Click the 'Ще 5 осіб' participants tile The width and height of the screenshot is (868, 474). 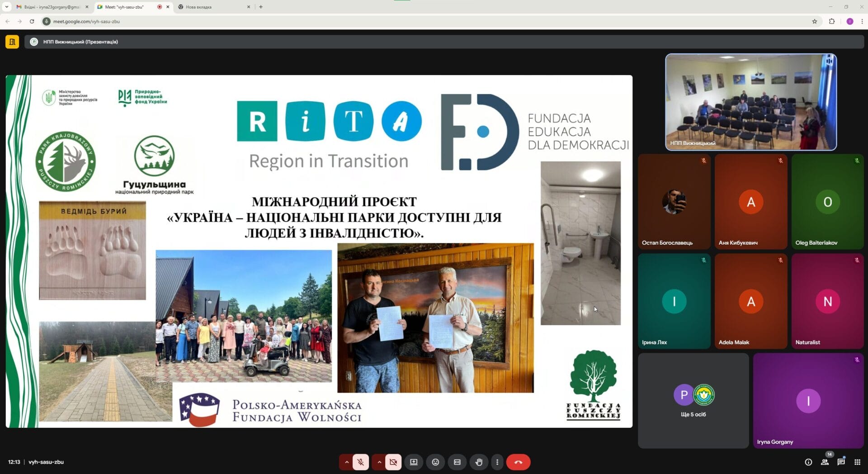(693, 401)
